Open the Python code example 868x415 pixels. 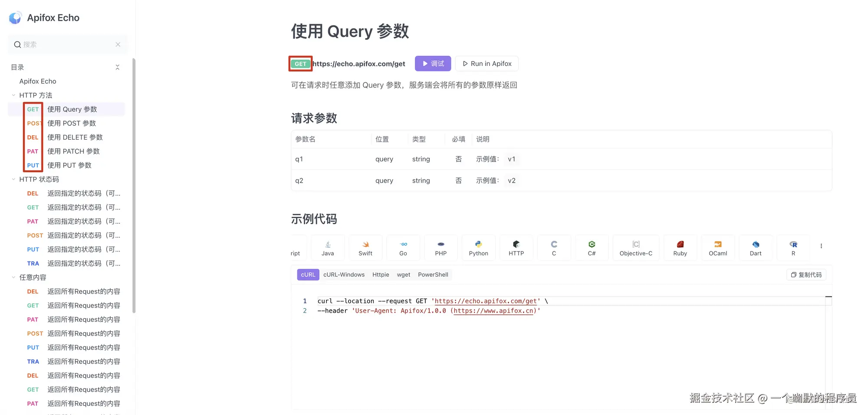click(478, 247)
